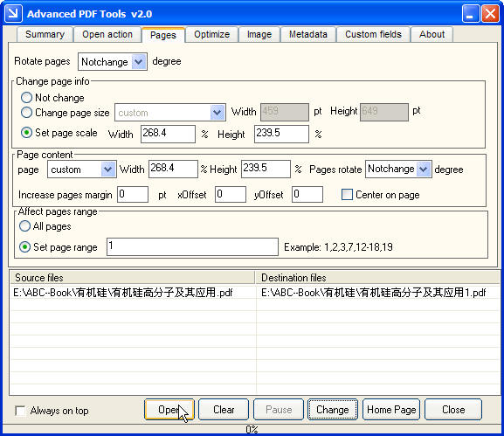Image resolution: width=504 pixels, height=436 pixels.
Task: Select the destination file 有机硅高分子及其应用1.pdf
Action: 374,293
